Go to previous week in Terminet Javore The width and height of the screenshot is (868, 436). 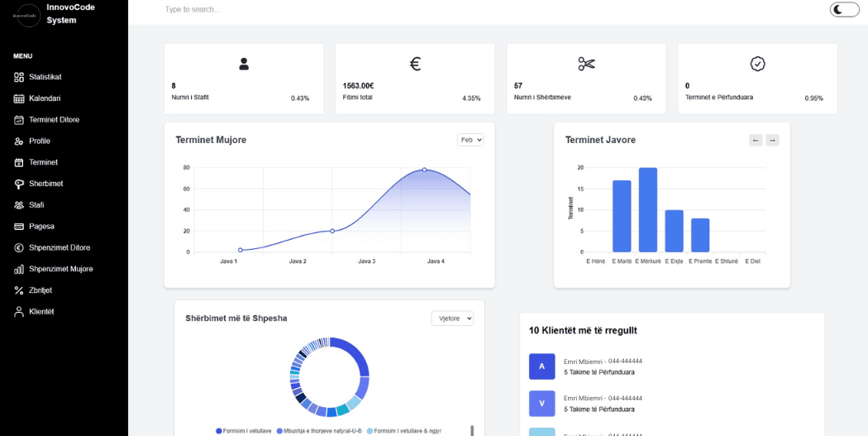(x=756, y=140)
